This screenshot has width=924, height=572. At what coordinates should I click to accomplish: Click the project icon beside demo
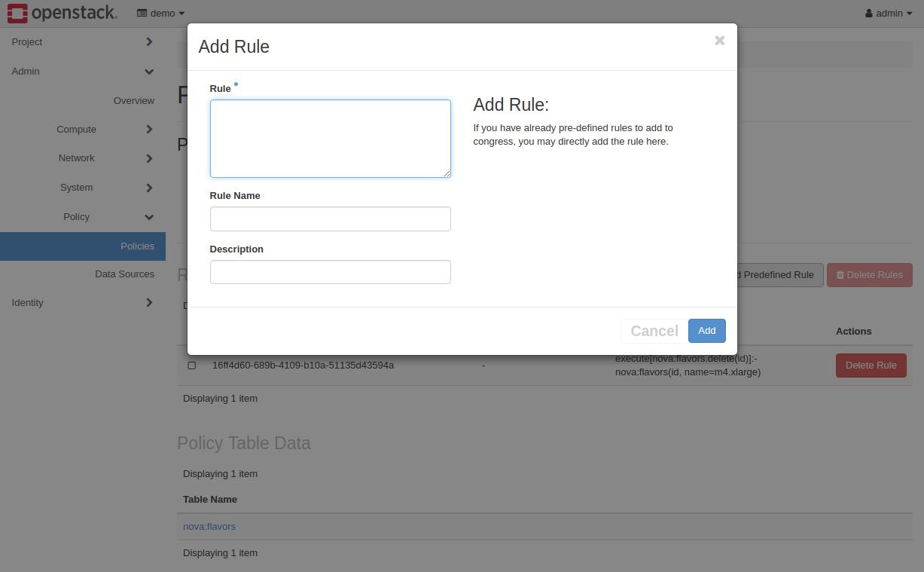142,13
